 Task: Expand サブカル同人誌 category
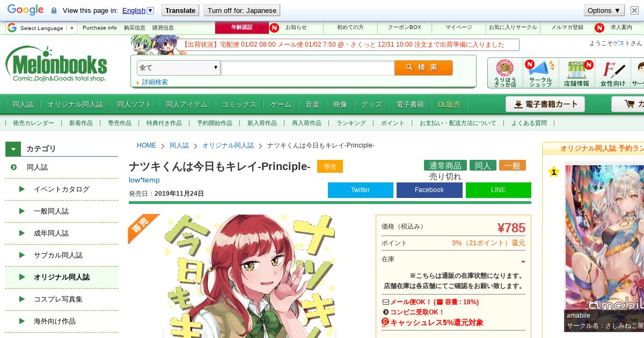(x=58, y=255)
